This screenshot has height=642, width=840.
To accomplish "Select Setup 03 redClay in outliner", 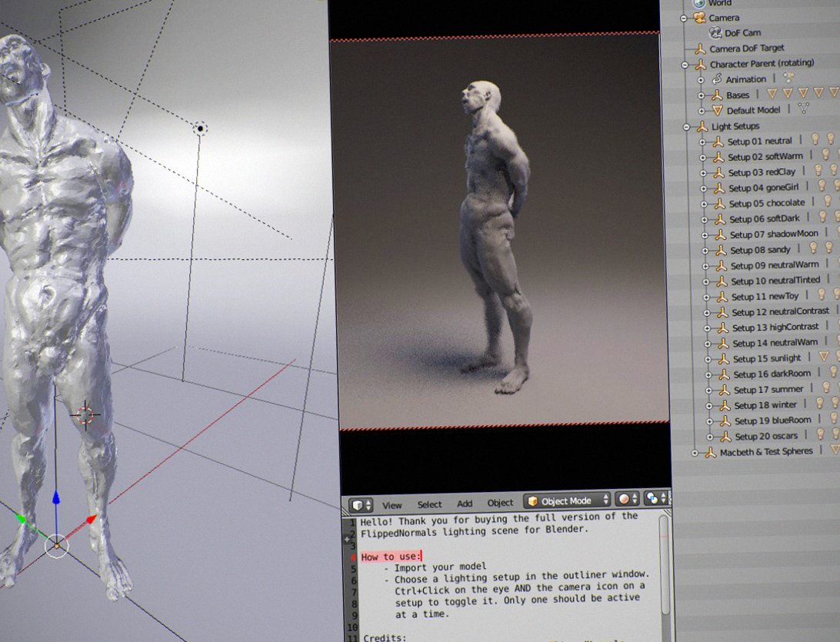I will point(762,172).
